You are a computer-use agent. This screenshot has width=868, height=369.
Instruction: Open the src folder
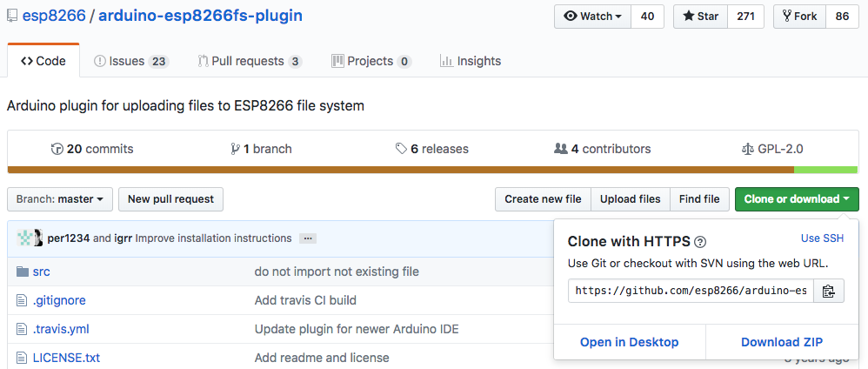point(42,272)
